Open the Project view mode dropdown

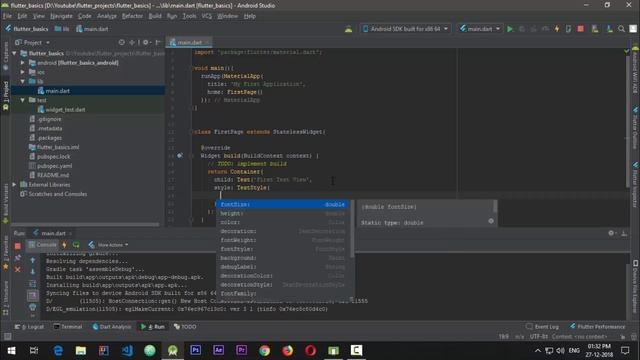click(32, 42)
